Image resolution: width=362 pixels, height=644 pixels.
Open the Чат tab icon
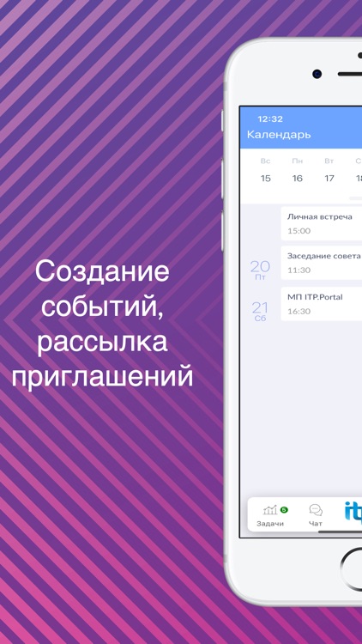click(316, 511)
